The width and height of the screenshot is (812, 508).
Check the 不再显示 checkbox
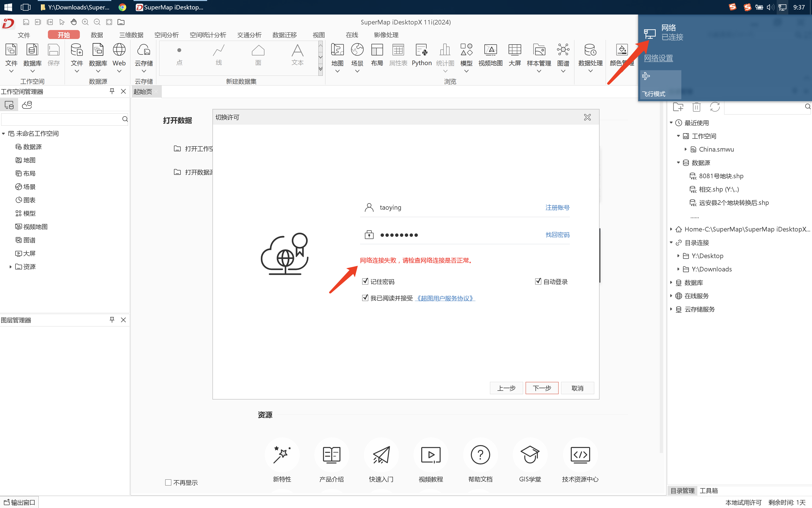point(168,483)
